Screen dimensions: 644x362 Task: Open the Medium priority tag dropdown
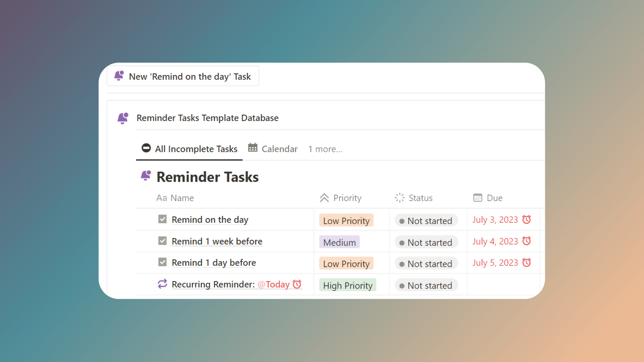(x=339, y=242)
